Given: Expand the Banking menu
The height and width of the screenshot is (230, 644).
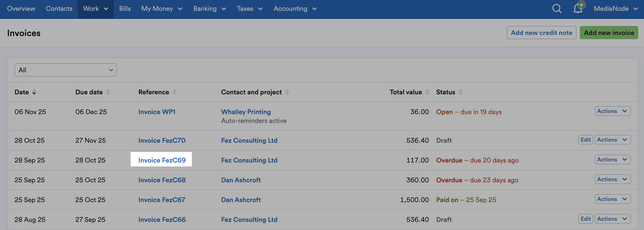Looking at the screenshot, I should (x=209, y=9).
